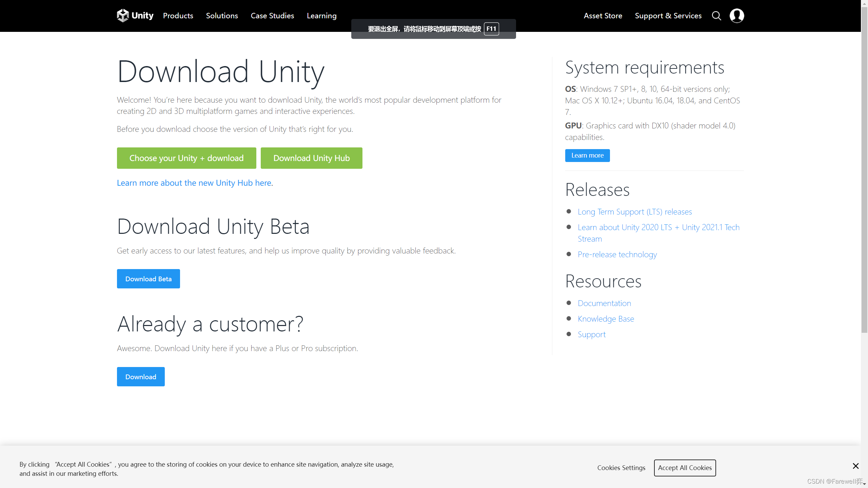This screenshot has width=868, height=488.
Task: Go to Case Studies
Action: tap(272, 16)
